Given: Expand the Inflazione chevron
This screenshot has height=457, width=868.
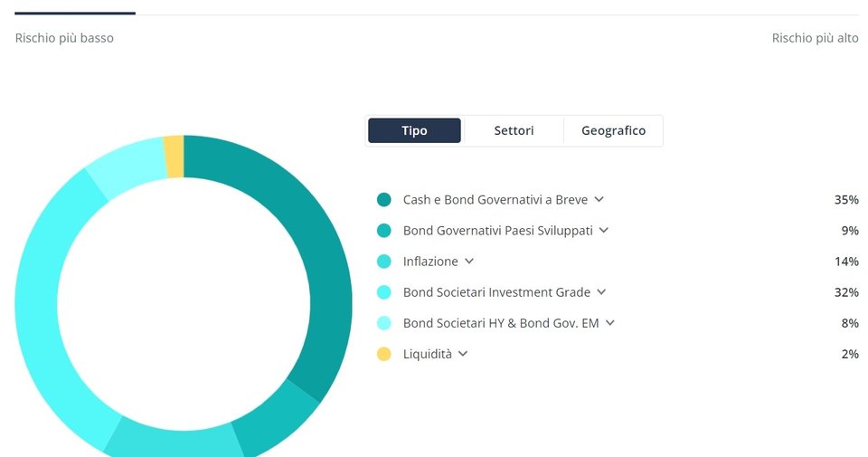Looking at the screenshot, I should tap(469, 261).
